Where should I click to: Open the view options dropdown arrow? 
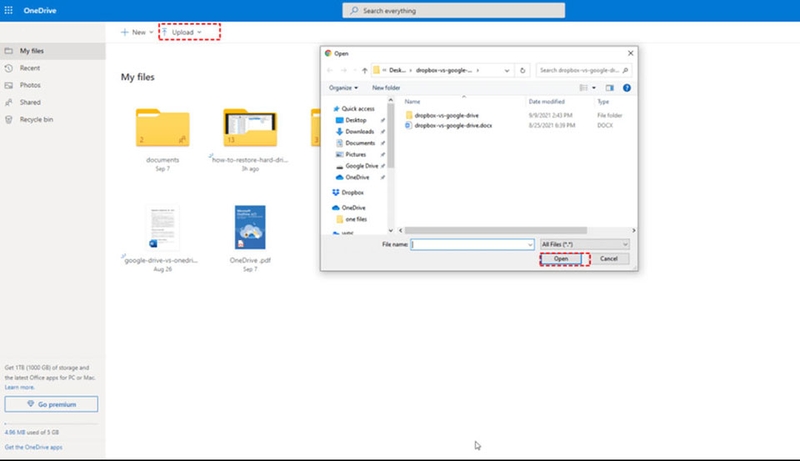(594, 88)
